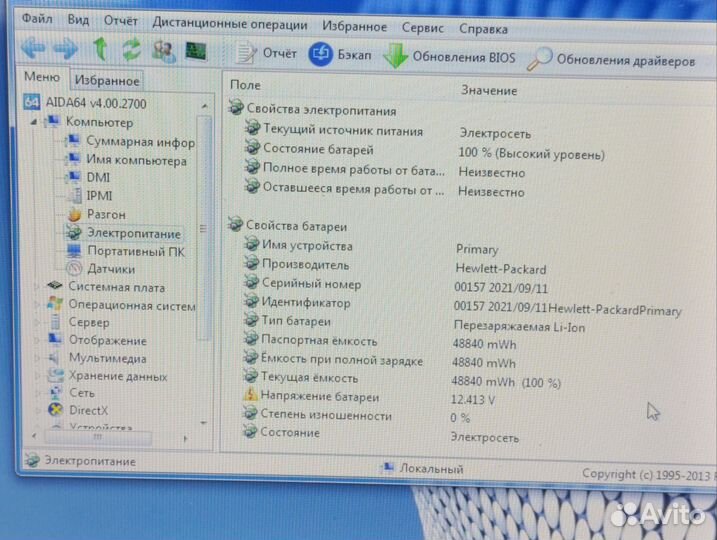Click the 12.413 V voltage value

click(x=473, y=400)
